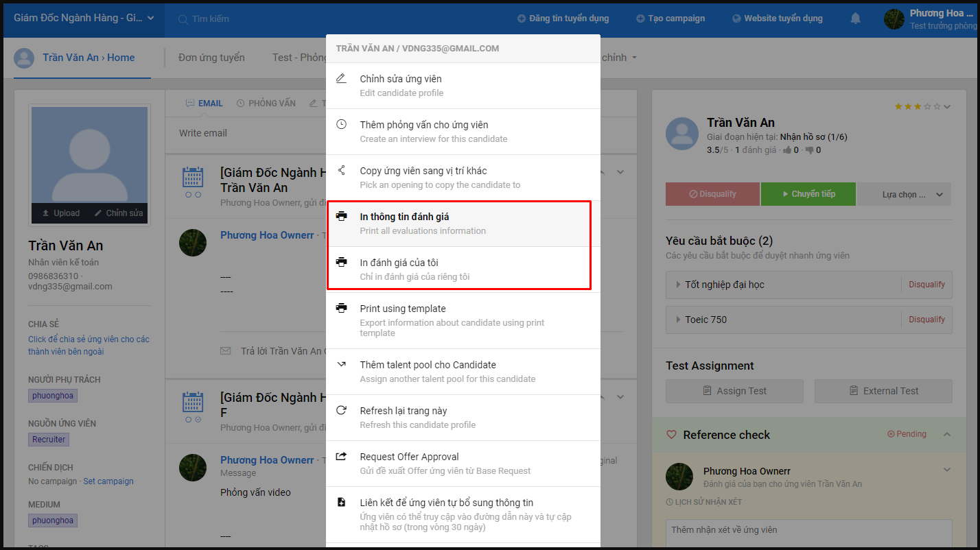Click the External Test button
This screenshot has width=980, height=550.
883,391
